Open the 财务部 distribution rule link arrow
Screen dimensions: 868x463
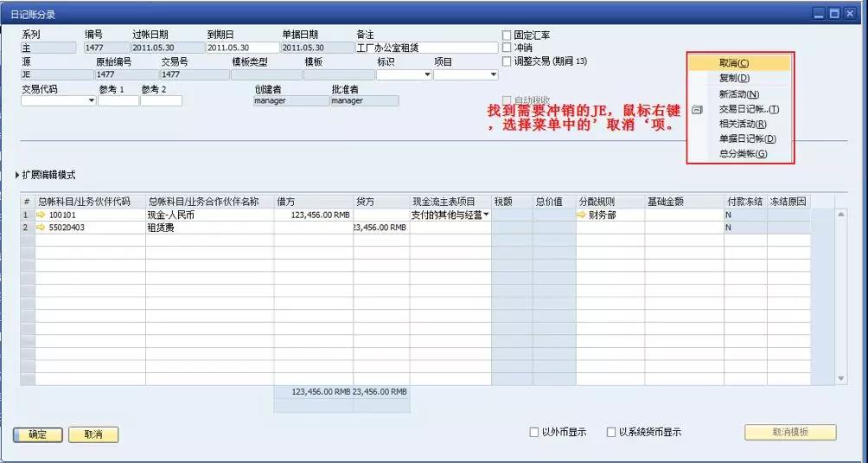coord(582,215)
